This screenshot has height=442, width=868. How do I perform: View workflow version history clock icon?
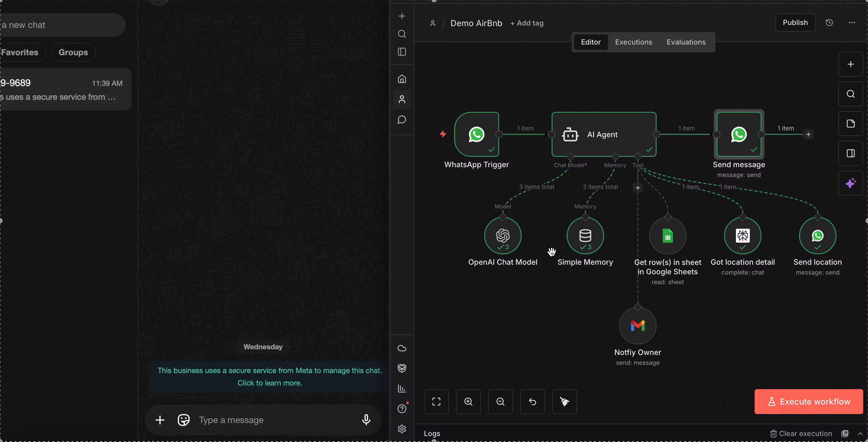point(829,23)
